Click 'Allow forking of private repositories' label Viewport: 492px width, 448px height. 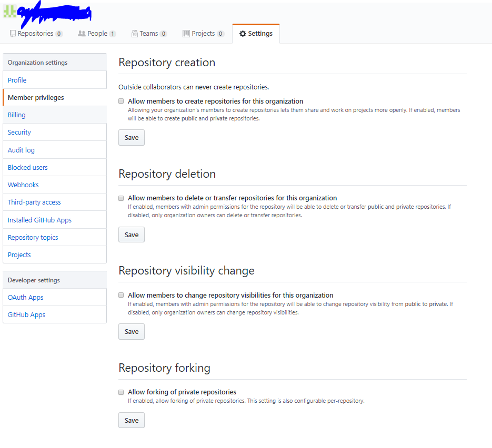[x=182, y=392]
